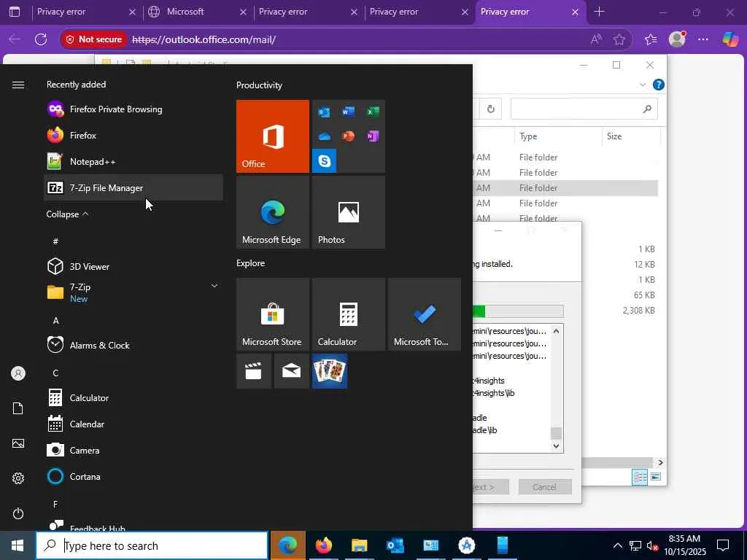
Task: Open 3D Viewer app
Action: [x=133, y=266]
